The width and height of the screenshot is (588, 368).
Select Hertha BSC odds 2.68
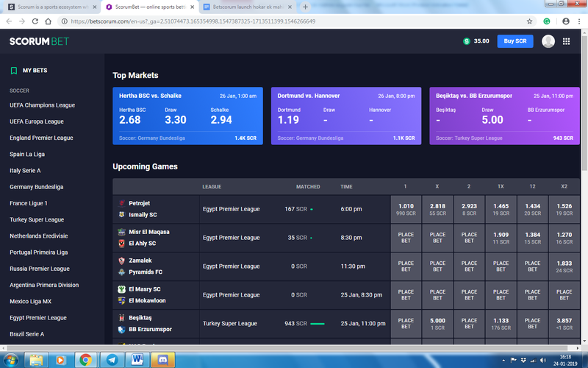click(x=130, y=120)
